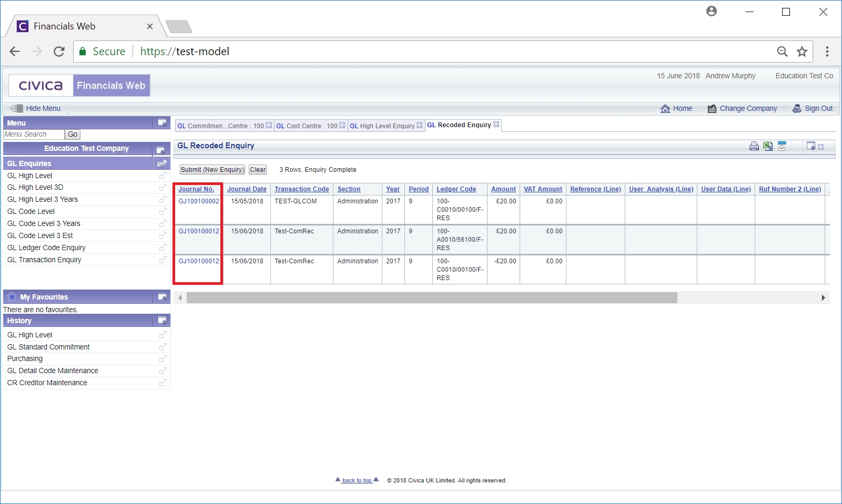Bookmark this page with the star icon
Screen dimensions: 842x504
(x=802, y=52)
